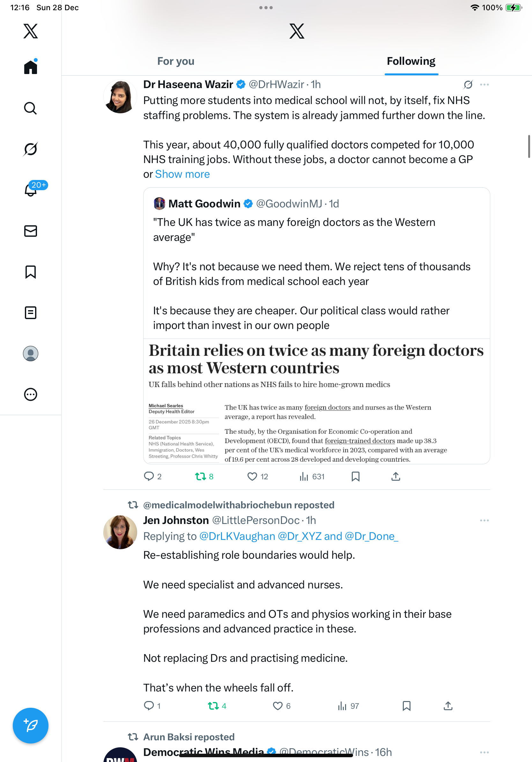Open Grok from the sidebar
Screen dimensions: 532x762
coord(31,149)
